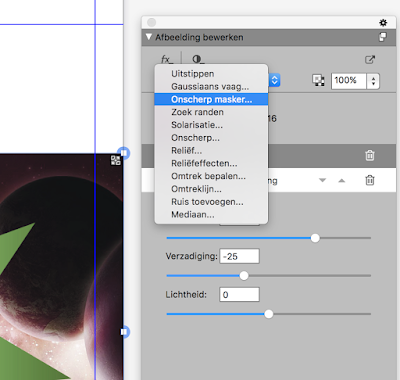Choose Reliëfeffecten... filter

click(x=211, y=163)
